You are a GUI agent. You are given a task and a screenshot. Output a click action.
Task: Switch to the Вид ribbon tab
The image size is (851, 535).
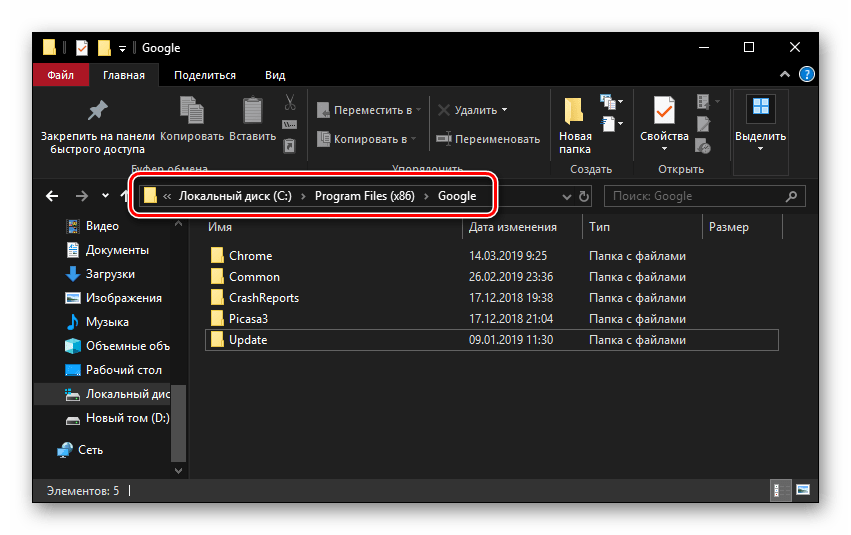click(x=274, y=75)
